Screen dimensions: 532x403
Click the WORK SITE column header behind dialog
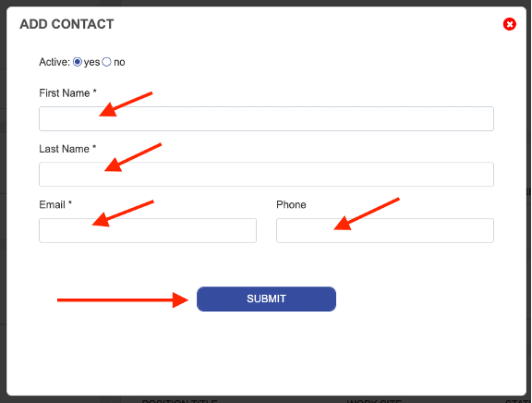click(374, 400)
